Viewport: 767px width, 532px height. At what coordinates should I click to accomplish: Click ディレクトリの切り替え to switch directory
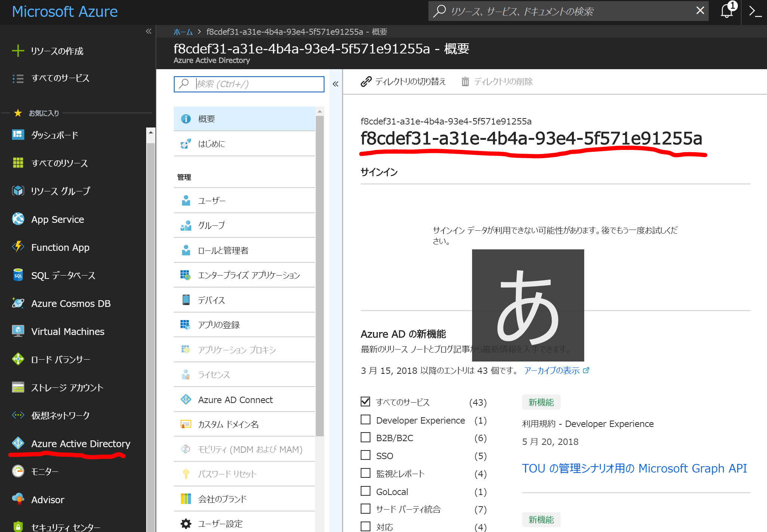click(410, 82)
